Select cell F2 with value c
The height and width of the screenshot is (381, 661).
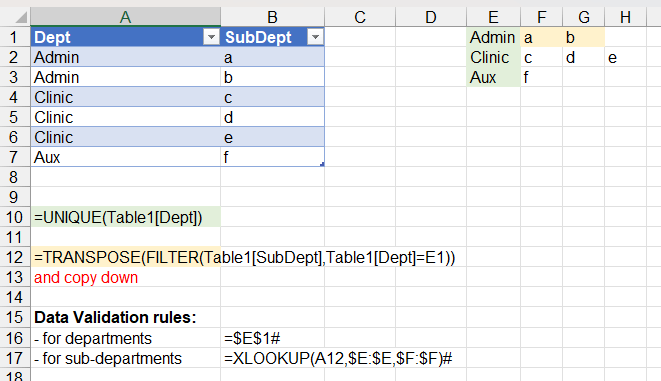click(542, 57)
